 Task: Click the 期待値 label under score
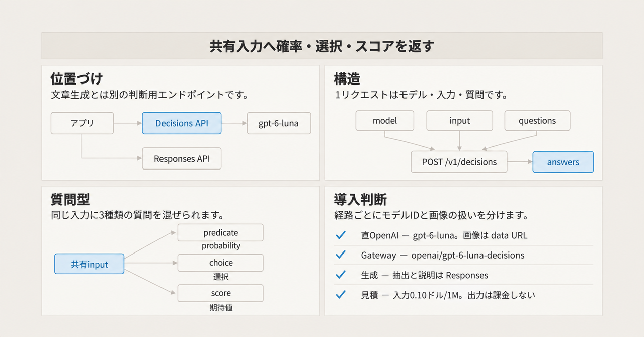221,307
